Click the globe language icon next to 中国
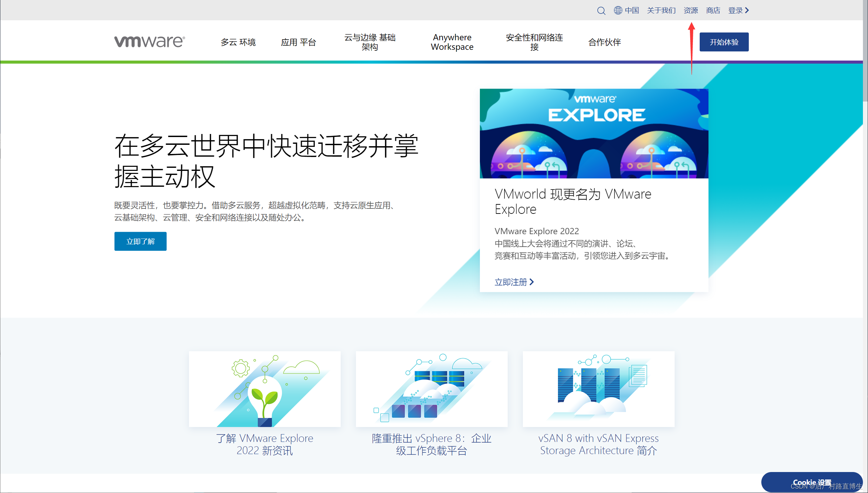 618,10
